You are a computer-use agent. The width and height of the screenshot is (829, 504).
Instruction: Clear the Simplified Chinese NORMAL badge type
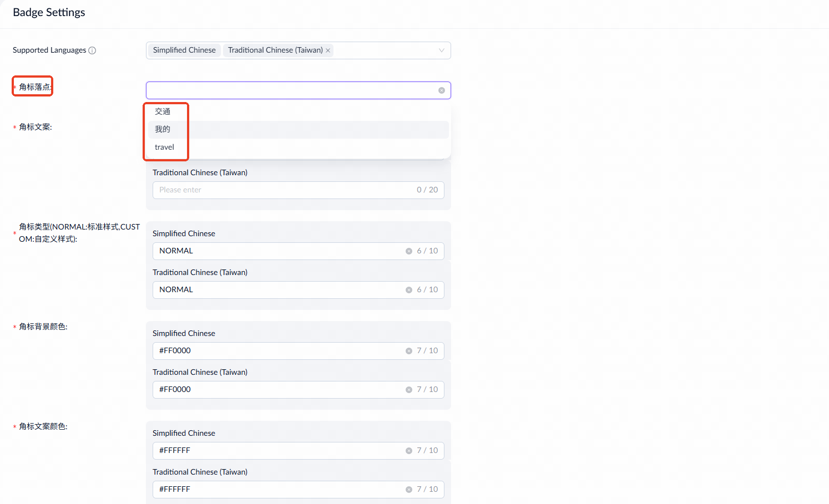pyautogui.click(x=409, y=251)
